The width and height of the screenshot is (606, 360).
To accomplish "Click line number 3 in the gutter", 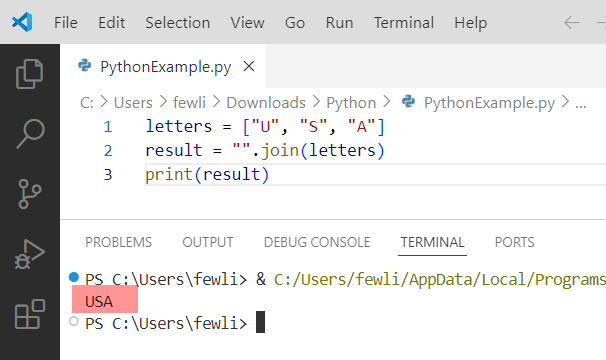I will coord(108,174).
